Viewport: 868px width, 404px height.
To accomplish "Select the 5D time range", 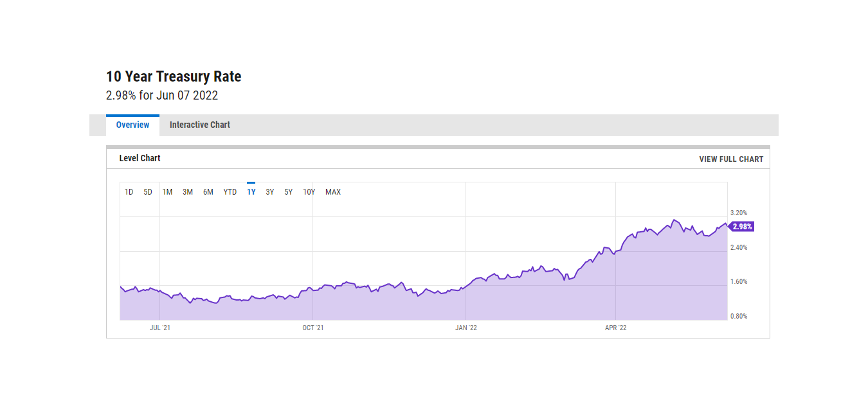I will (148, 192).
